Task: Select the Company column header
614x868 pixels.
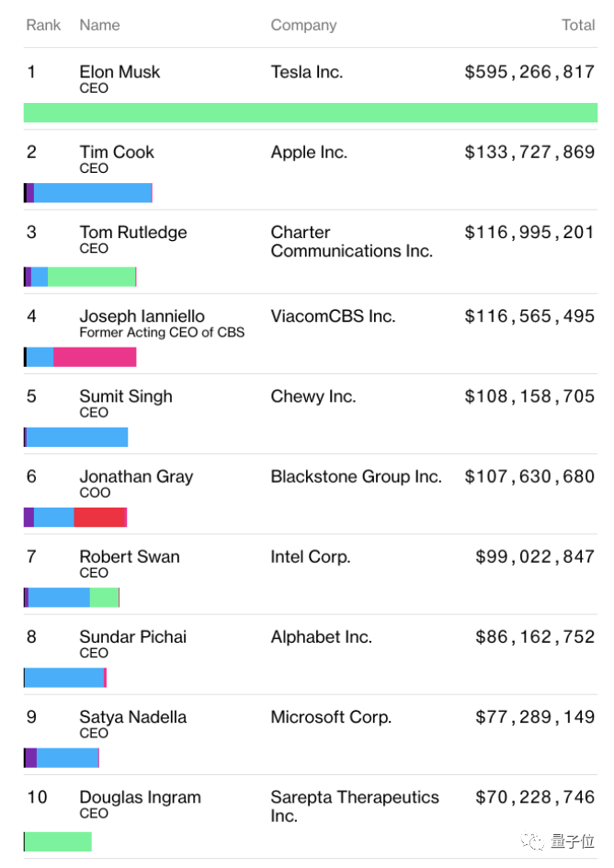Action: point(303,25)
